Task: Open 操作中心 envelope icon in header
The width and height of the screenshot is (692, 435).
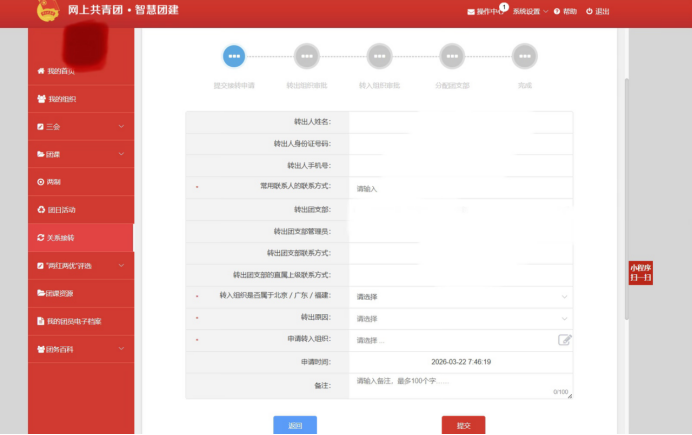Action: click(471, 12)
